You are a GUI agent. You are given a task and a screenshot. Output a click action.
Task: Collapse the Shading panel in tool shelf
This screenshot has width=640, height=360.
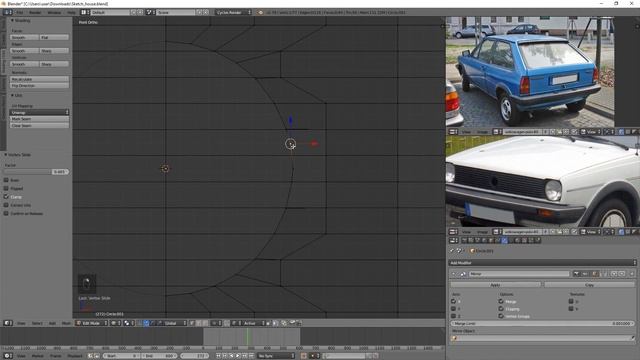coord(12,20)
